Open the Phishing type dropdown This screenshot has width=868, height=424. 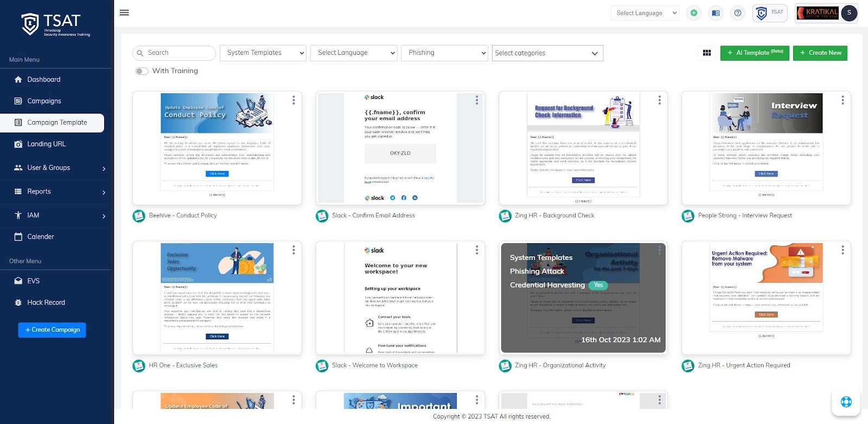[445, 53]
